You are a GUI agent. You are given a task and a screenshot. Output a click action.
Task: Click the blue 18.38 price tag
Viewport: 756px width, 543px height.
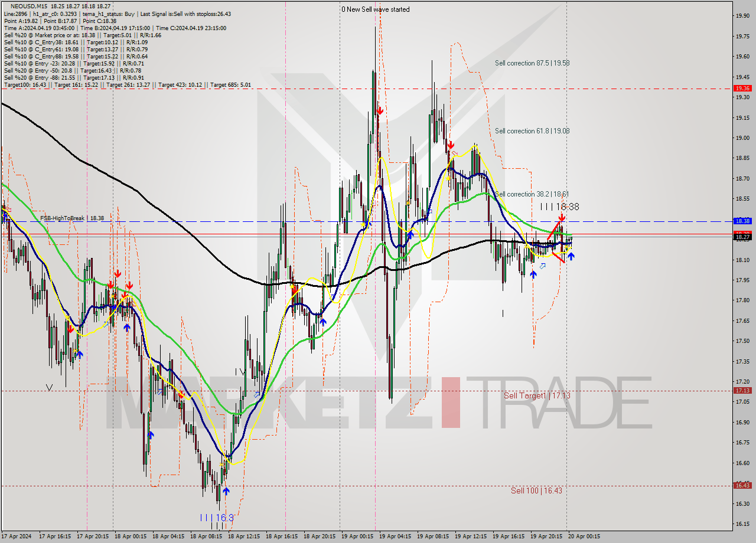click(x=742, y=221)
